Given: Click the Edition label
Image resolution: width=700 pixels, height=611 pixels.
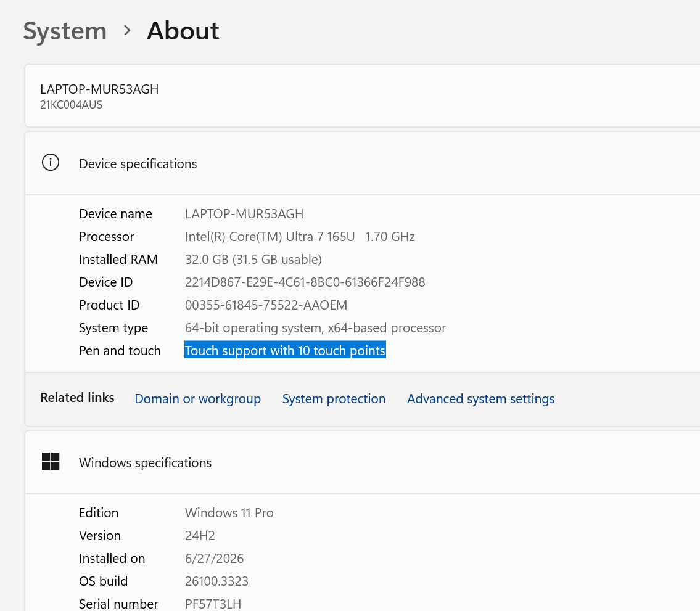Looking at the screenshot, I should (99, 513).
